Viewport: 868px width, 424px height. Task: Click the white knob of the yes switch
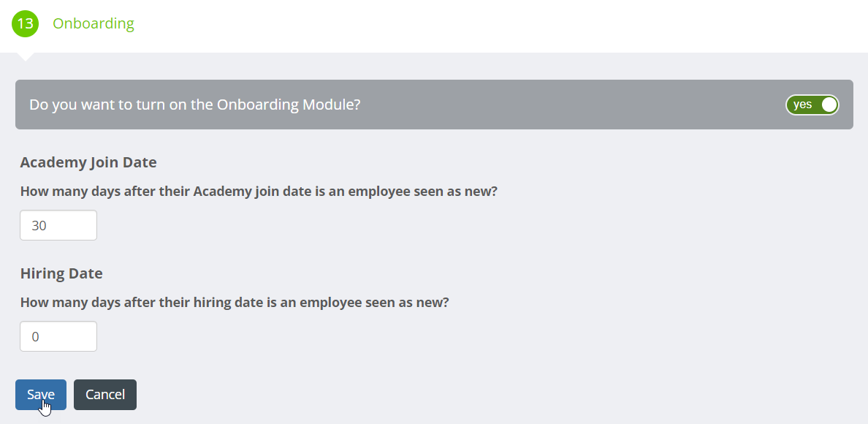pos(829,105)
